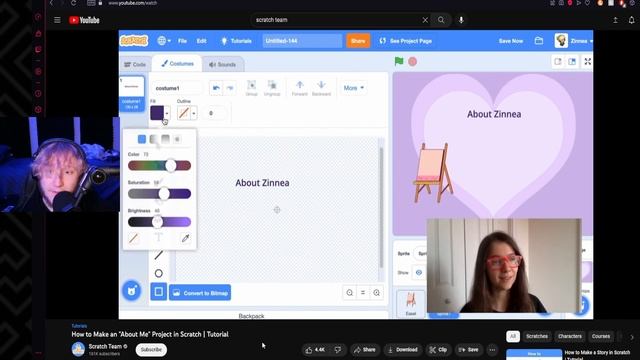Toggle sprite Show eye icon
640x360 pixels.
point(419,273)
